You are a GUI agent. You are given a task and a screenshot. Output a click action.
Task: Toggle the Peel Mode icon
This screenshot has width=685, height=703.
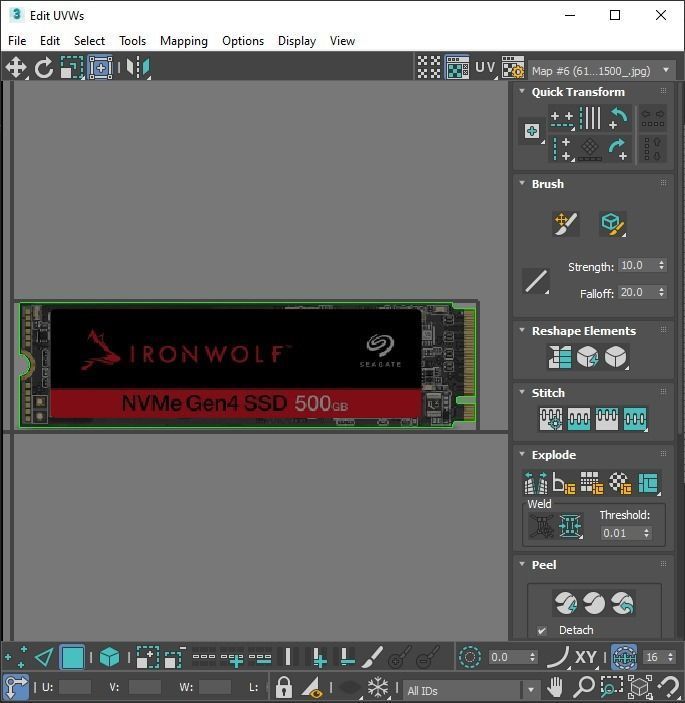tap(594, 603)
